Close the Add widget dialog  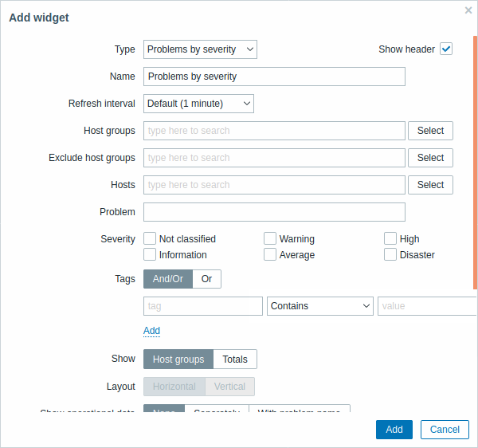point(468,10)
